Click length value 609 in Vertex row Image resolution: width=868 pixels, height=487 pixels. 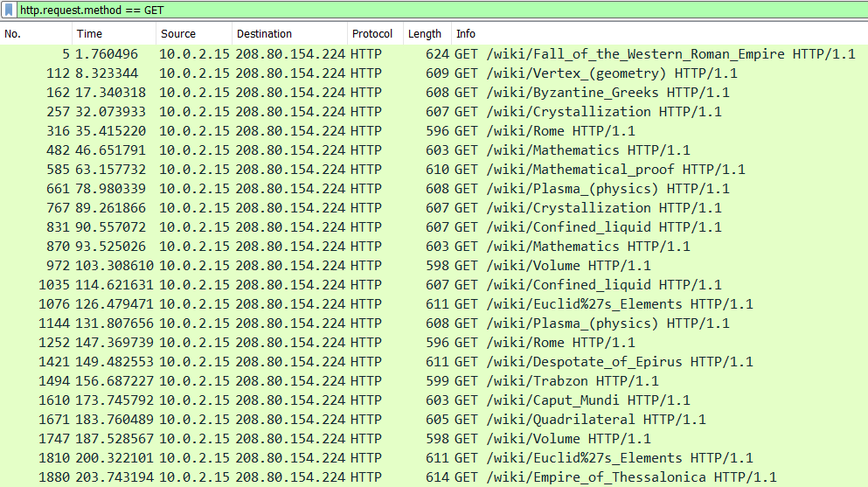click(x=437, y=73)
